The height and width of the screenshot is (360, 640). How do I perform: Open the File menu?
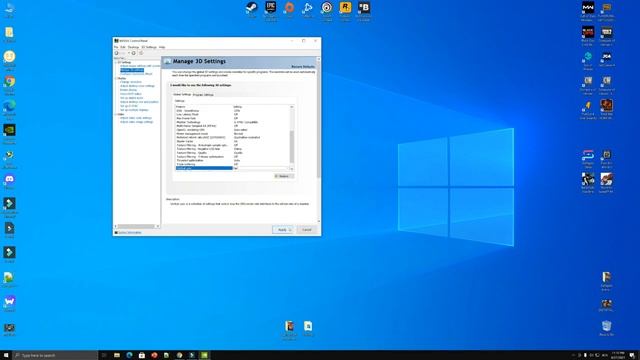[x=116, y=47]
